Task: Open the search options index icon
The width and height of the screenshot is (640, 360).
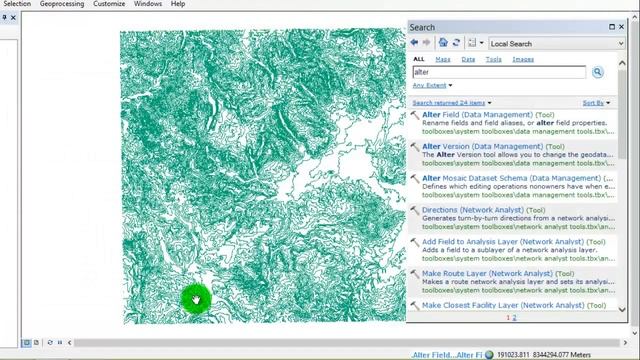Action: click(472, 43)
